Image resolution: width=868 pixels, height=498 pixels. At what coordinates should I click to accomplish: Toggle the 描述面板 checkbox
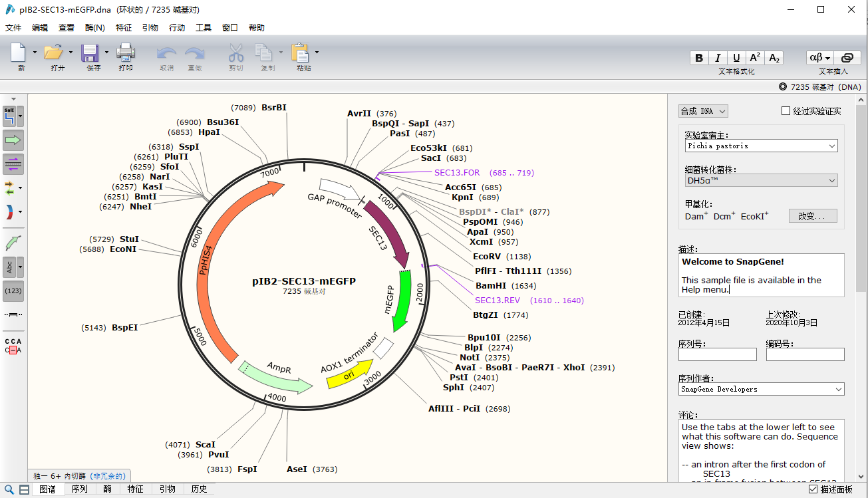click(813, 489)
